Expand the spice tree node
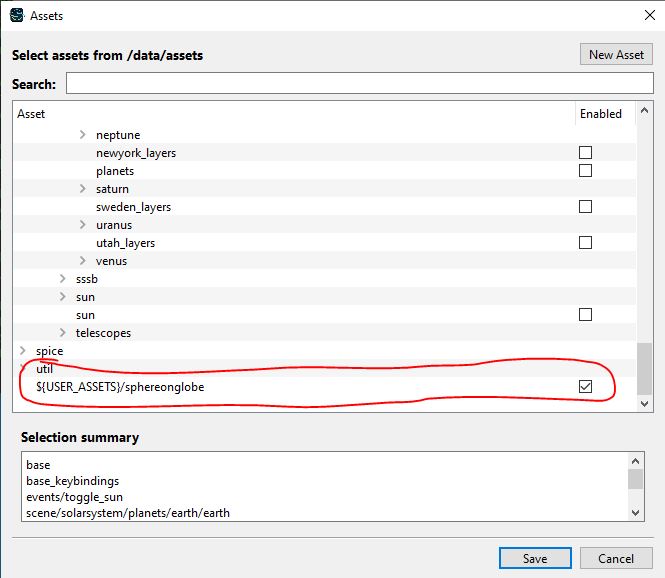Viewport: 665px width, 578px height. click(23, 351)
